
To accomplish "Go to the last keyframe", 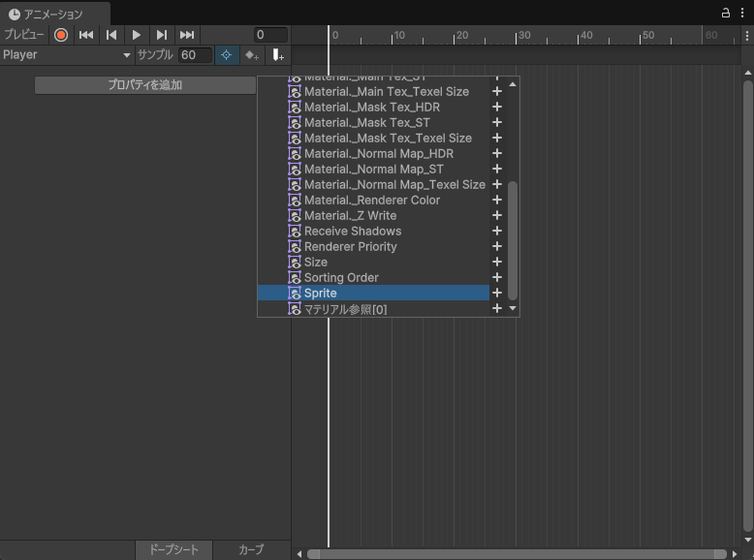I will pyautogui.click(x=187, y=35).
